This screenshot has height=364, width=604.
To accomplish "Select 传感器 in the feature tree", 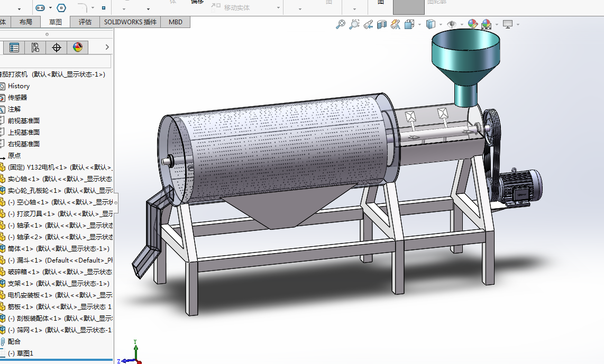I will pos(17,98).
